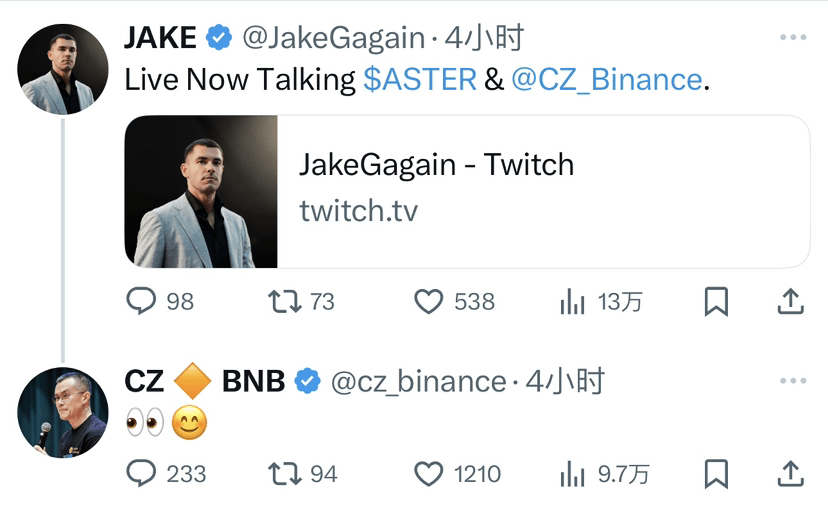This screenshot has height=514, width=828.
Task: Open JAKE's profile picture
Action: tap(62, 70)
